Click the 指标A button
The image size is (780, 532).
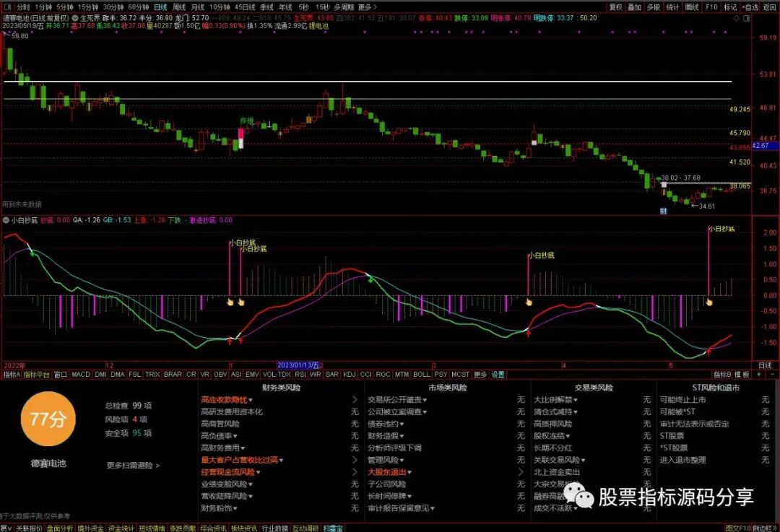tap(12, 375)
